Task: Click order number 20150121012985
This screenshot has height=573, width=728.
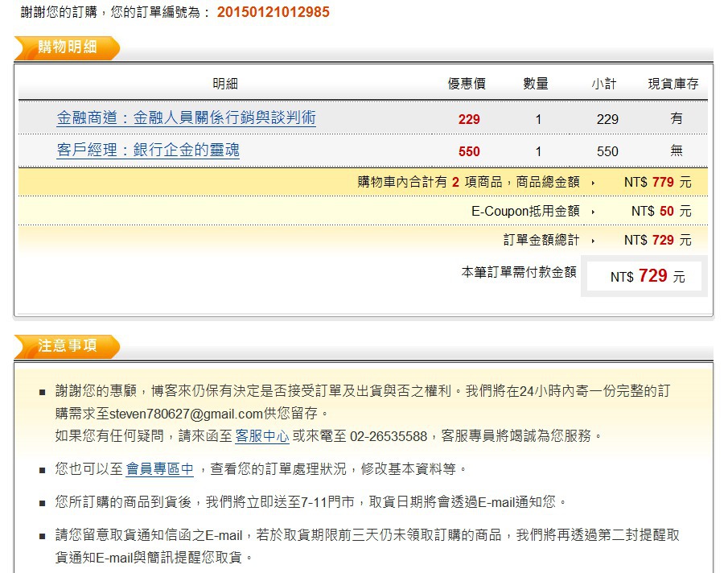Action: click(273, 11)
